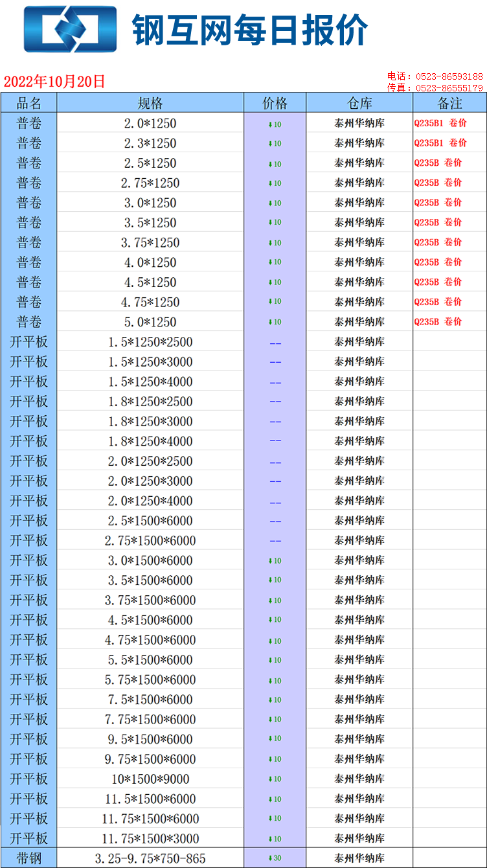
Task: Select spec cell 5.0*1250
Action: click(150, 322)
